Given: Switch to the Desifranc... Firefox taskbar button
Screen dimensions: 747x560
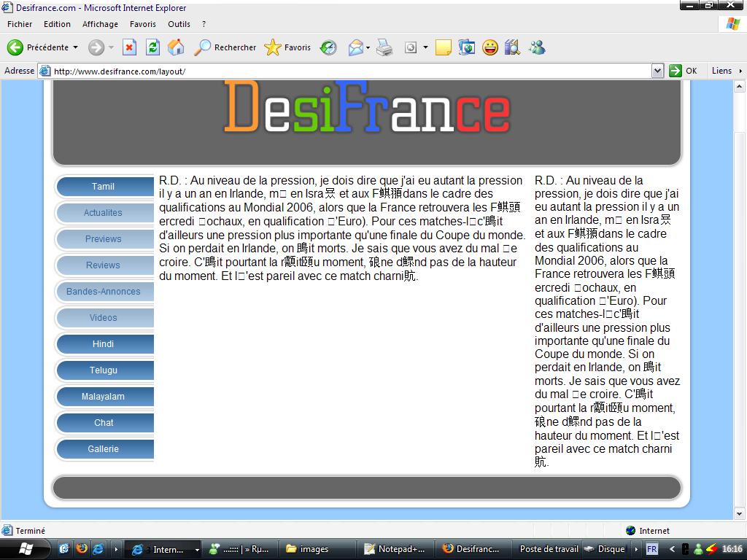Looking at the screenshot, I should coord(473,549).
